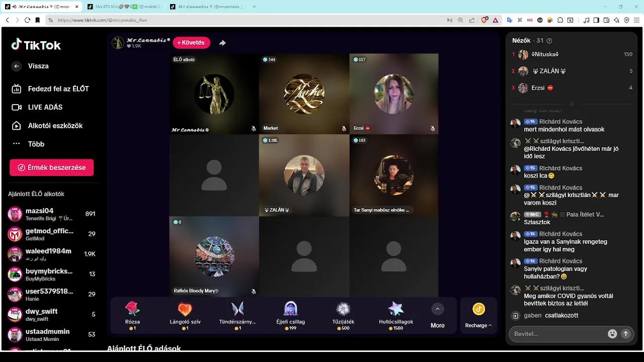Close the first Mr.Cannabis tab
The width and height of the screenshot is (644, 362).
pyautogui.click(x=76, y=7)
